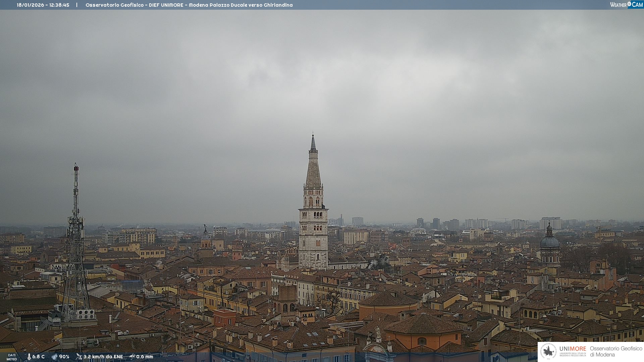This screenshot has height=362, width=644.
Task: Click the wind anemometer icon
Action: (x=79, y=357)
